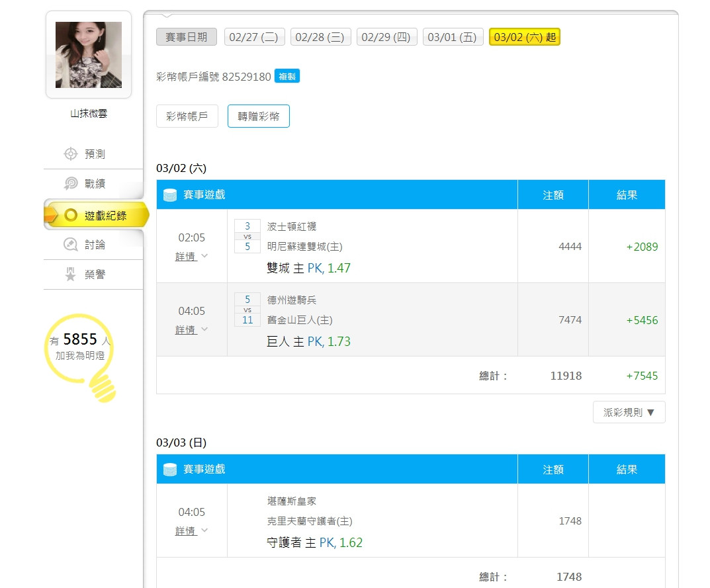This screenshot has width=710, height=588.
Task: Click bet amount 7474
Action: 570,320
